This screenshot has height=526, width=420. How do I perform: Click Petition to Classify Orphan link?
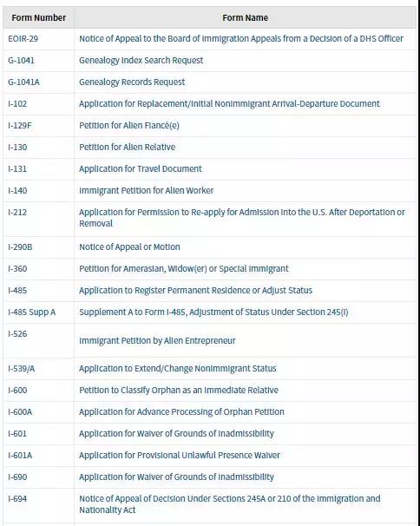(179, 391)
